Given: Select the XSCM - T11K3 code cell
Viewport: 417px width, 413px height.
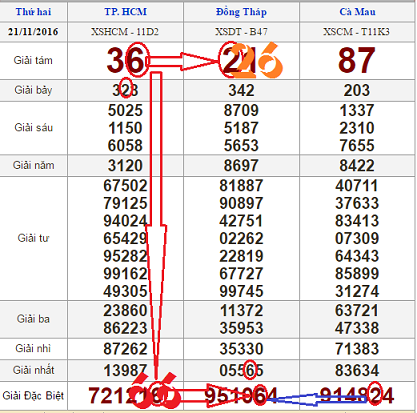Looking at the screenshot, I should pyautogui.click(x=356, y=32).
